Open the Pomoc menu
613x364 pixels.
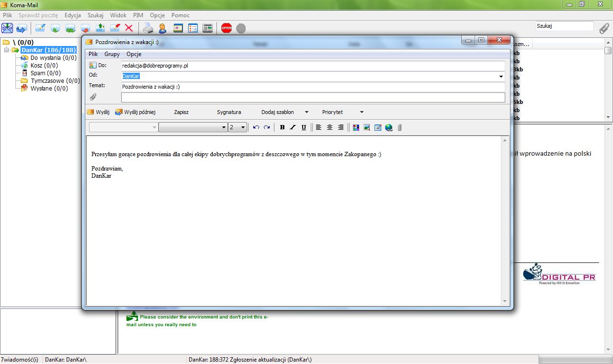[181, 15]
